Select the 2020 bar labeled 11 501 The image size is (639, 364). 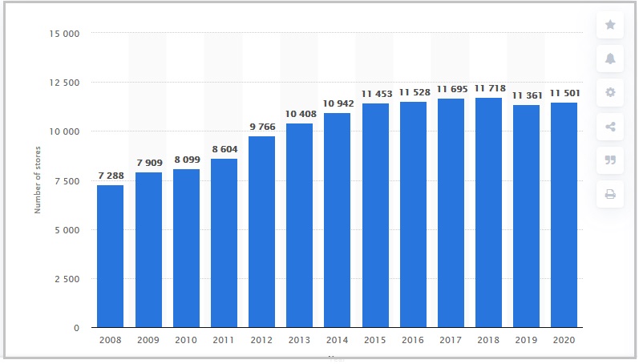(564, 215)
